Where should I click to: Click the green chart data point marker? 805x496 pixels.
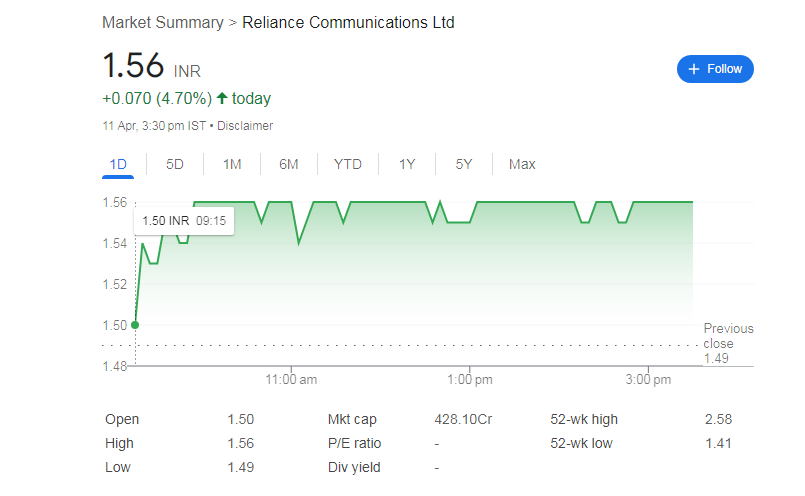coord(135,325)
